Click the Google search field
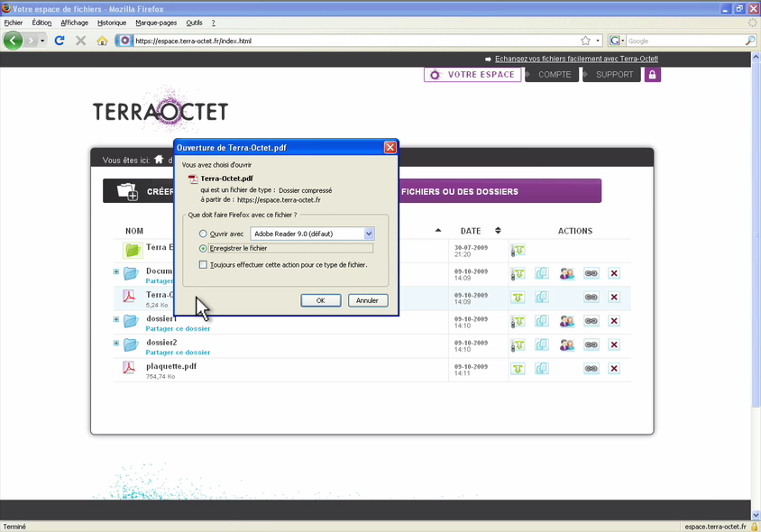Screen dimensions: 761x532 point(686,41)
